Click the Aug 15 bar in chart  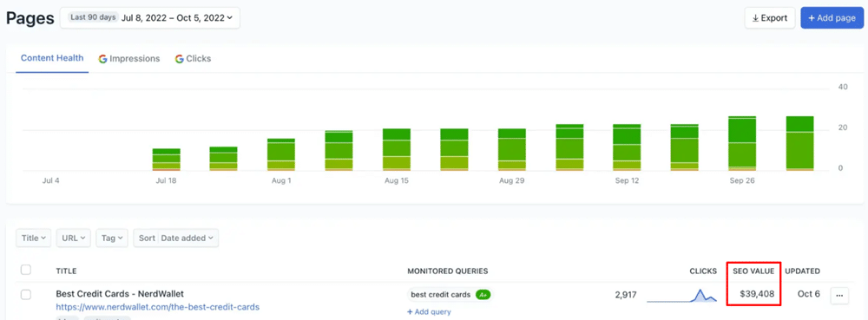[x=397, y=150]
